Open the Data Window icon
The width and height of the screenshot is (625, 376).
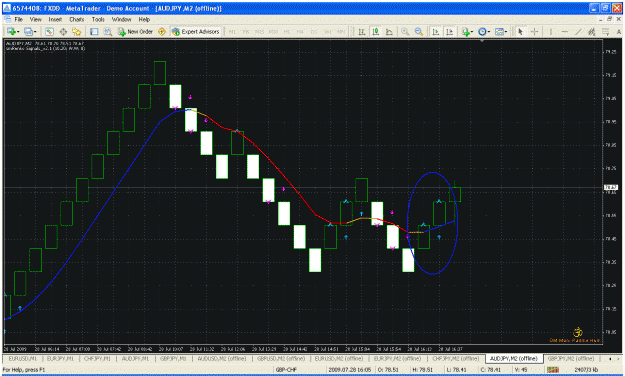pos(63,31)
